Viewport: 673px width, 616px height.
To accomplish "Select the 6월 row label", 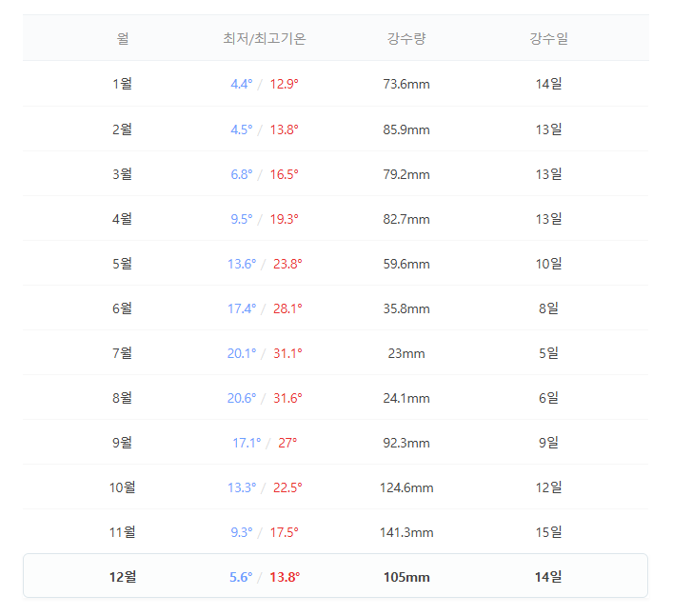I will click(x=123, y=308).
